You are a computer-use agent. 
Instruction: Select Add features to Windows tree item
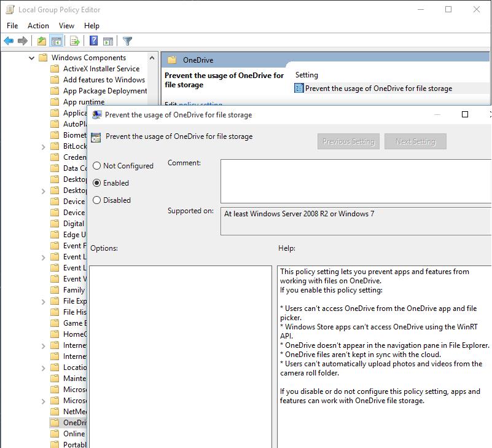pyautogui.click(x=104, y=80)
